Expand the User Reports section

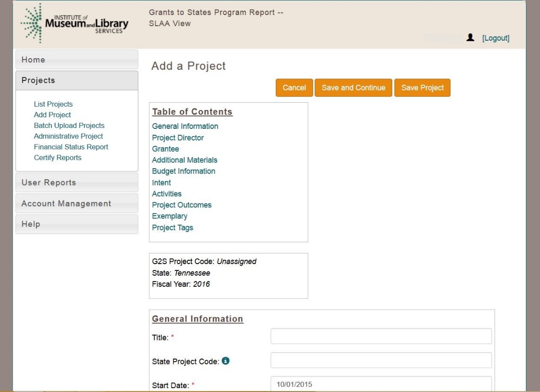[x=77, y=183]
